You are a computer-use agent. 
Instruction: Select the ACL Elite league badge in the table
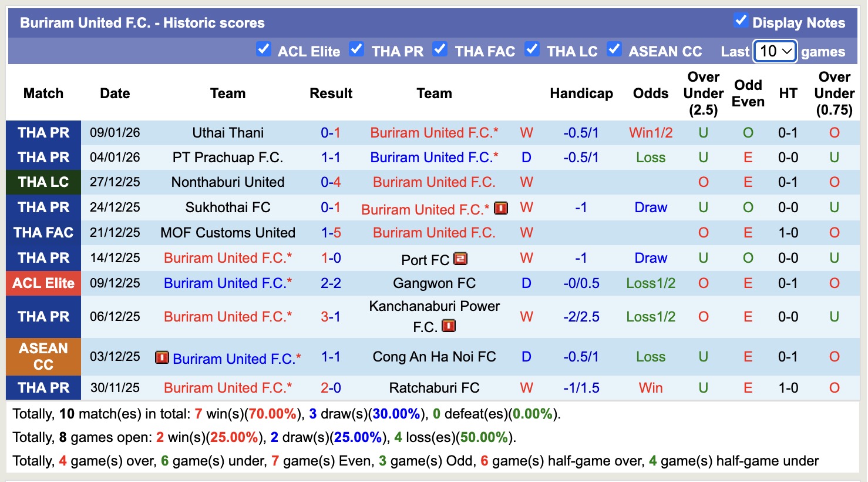pos(43,283)
